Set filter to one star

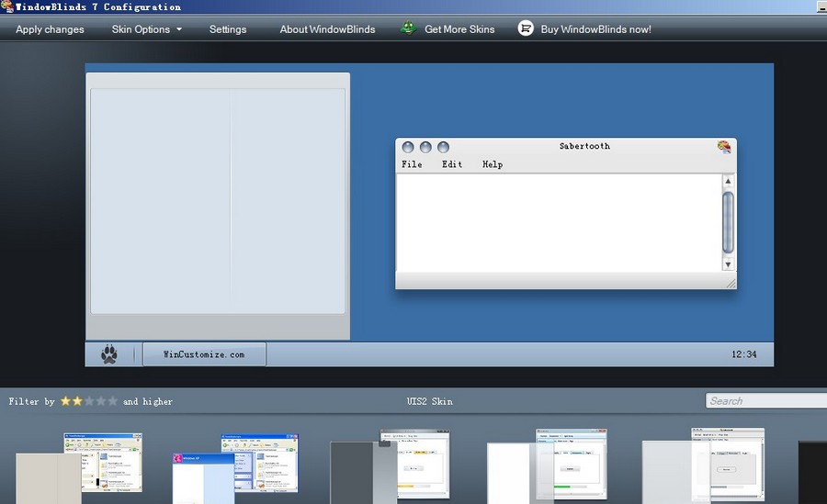tap(65, 401)
